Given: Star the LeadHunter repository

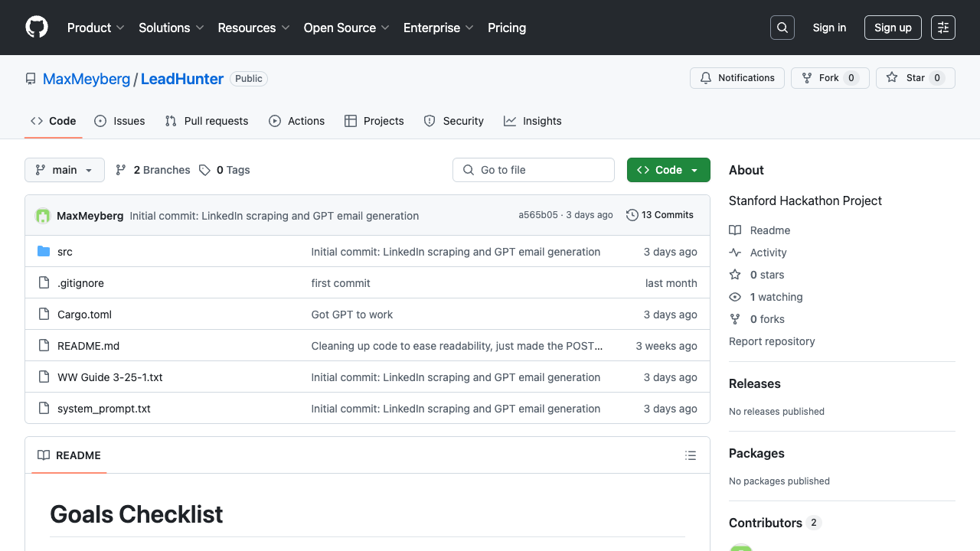Looking at the screenshot, I should tap(916, 78).
